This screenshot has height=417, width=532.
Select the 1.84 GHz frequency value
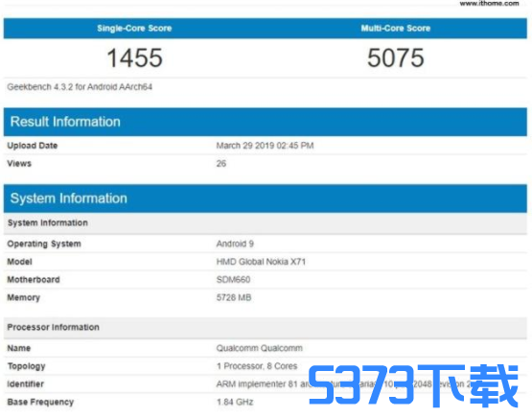pos(235,403)
